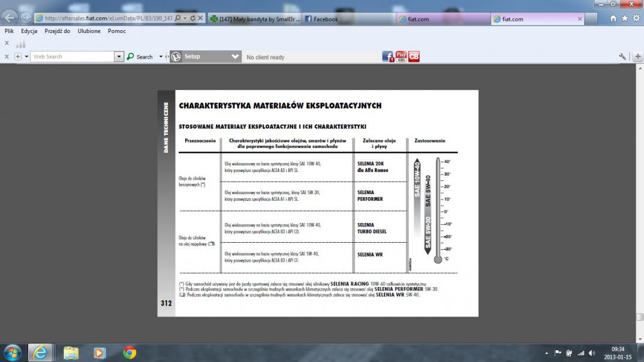
Task: Click the Setup toolbar button
Action: pyautogui.click(x=205, y=57)
